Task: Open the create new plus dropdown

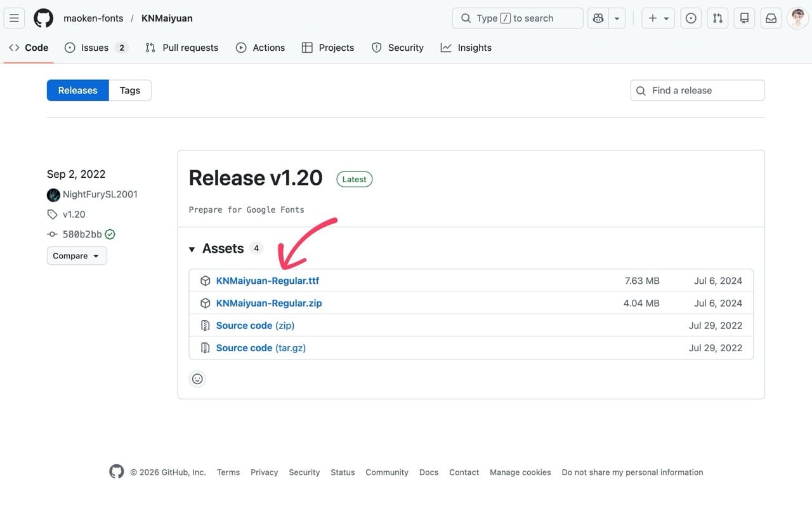Action: (x=658, y=18)
